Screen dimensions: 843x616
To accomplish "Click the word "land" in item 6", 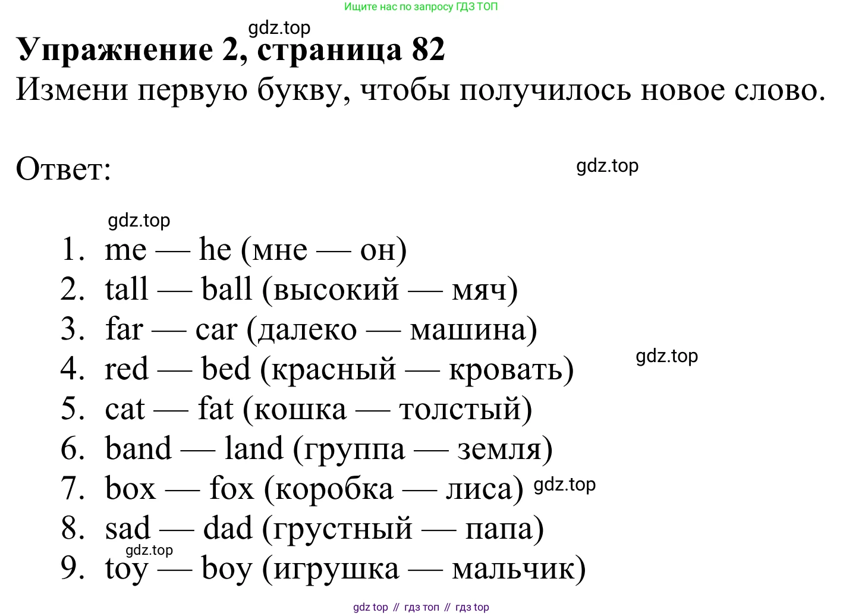I will click(254, 449).
